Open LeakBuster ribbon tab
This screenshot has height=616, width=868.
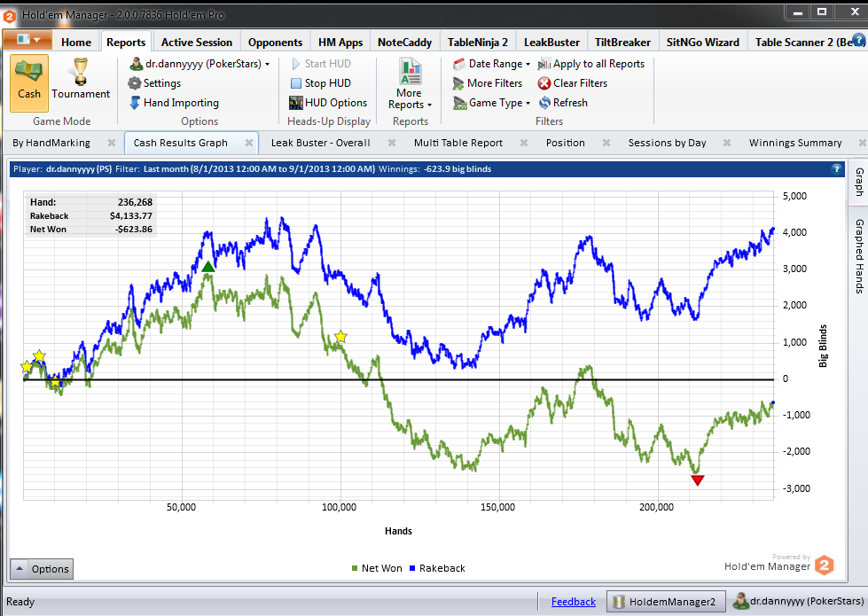[551, 42]
